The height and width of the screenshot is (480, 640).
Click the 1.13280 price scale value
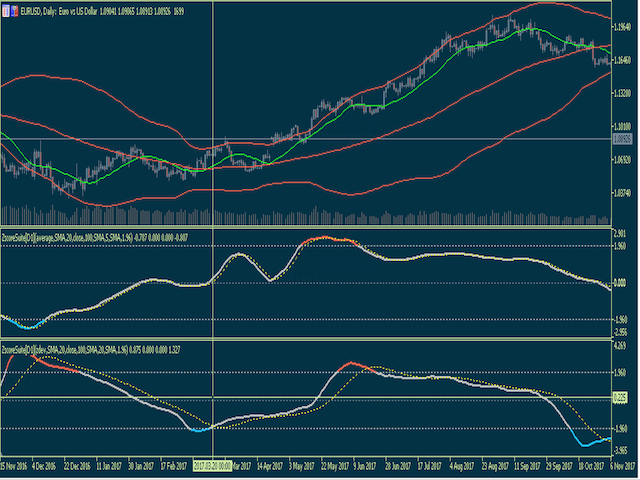coord(623,93)
